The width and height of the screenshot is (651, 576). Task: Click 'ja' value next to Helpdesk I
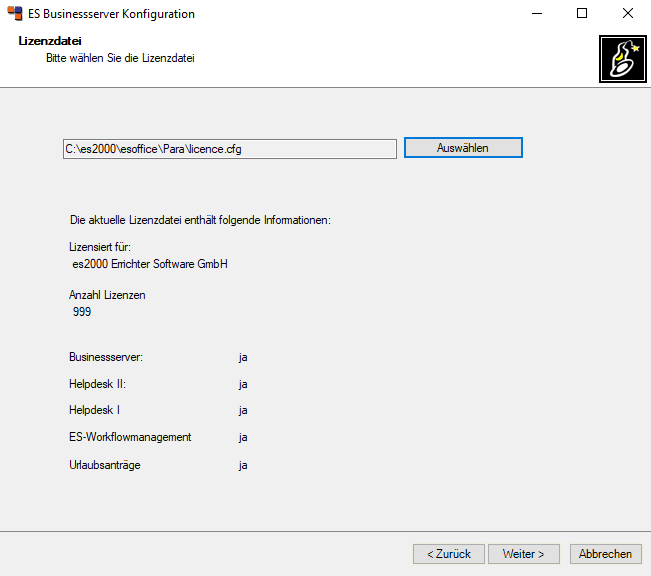(243, 411)
